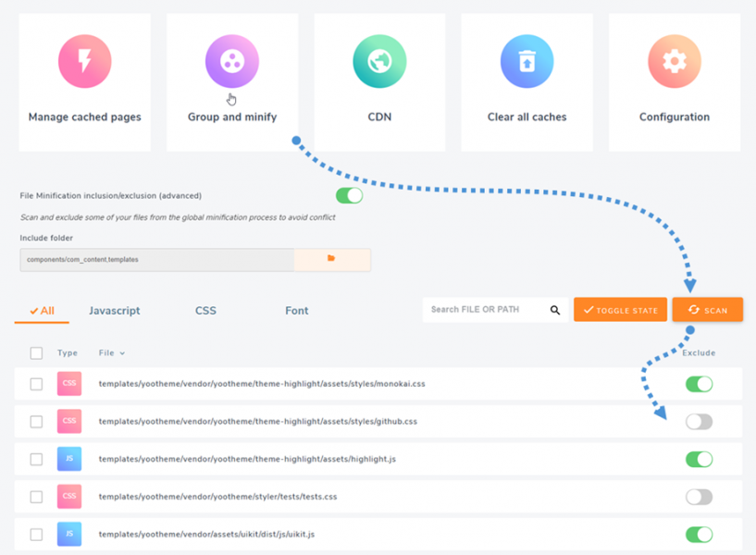Focus the Search FILE OR PATH field
This screenshot has height=555, width=756.
pyautogui.click(x=486, y=310)
